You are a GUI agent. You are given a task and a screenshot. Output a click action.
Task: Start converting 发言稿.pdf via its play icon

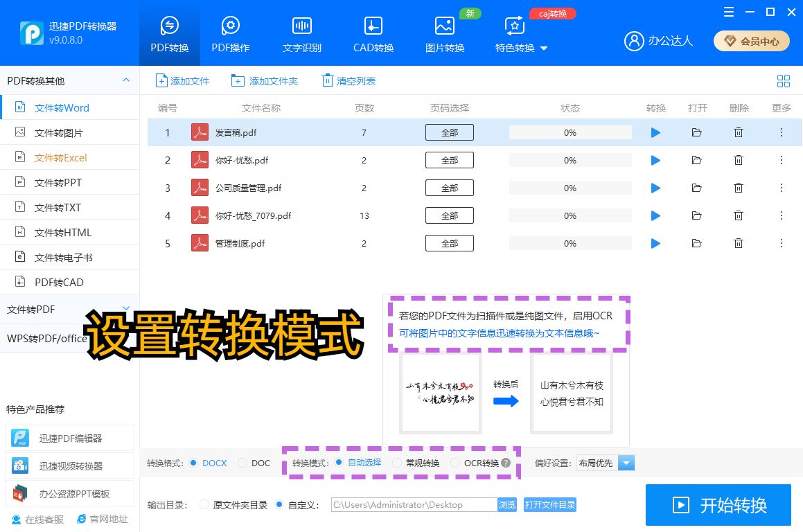[x=655, y=132]
